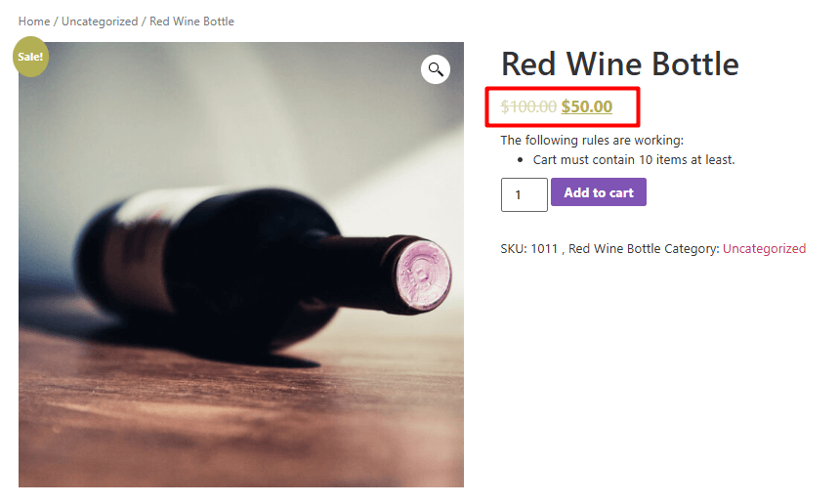Image resolution: width=839 pixels, height=504 pixels.
Task: Click 'The following rules are working' text
Action: [x=592, y=141]
